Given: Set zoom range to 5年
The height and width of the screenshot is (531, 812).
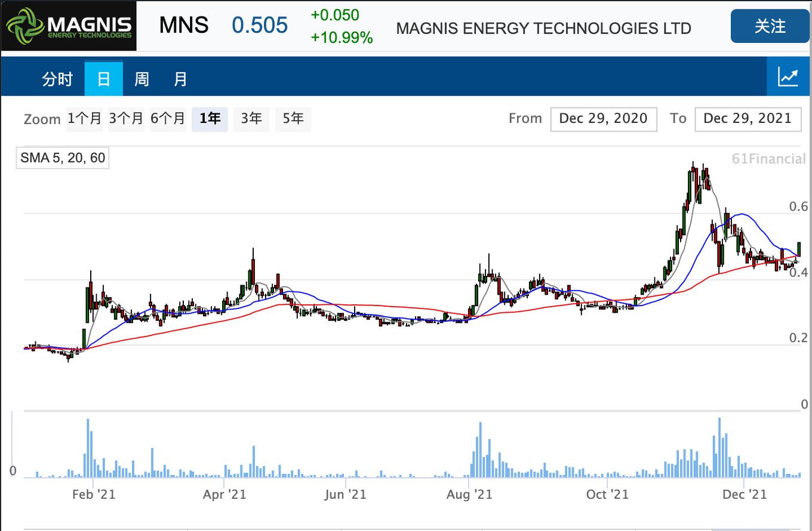Looking at the screenshot, I should [x=293, y=119].
